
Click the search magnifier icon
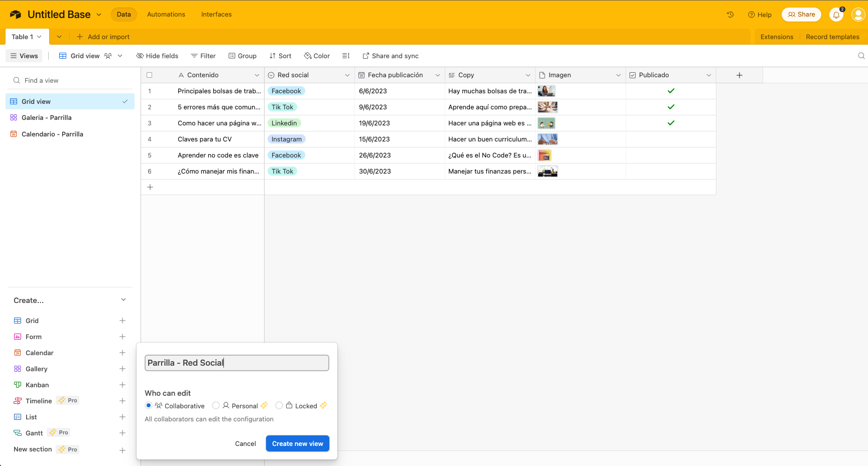[x=861, y=56]
